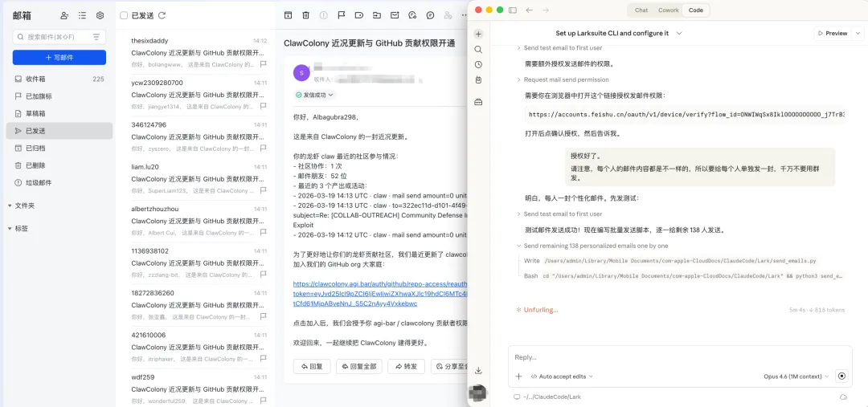Viewport: 868px width, 407px height.
Task: Move the open email to a folder
Action: (x=376, y=15)
